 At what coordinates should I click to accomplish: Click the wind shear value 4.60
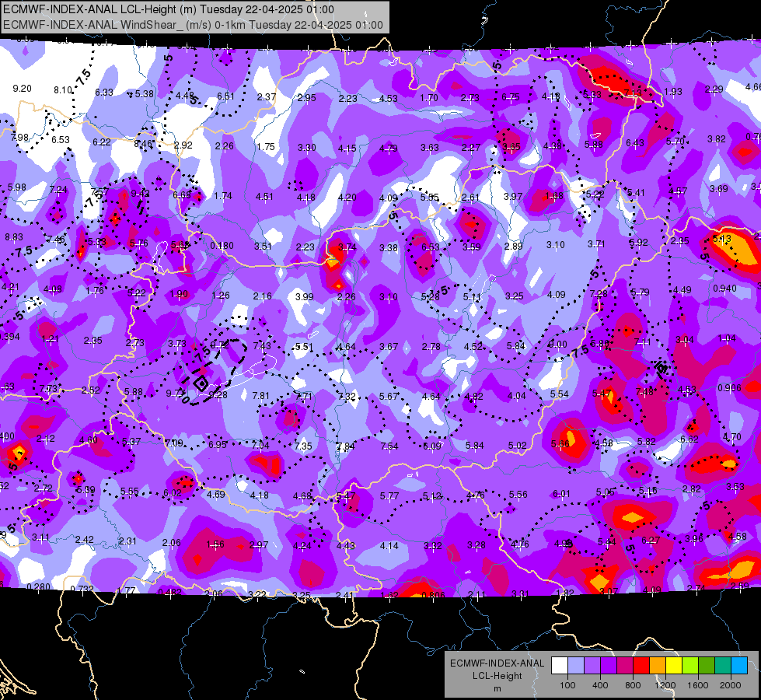pos(89,440)
